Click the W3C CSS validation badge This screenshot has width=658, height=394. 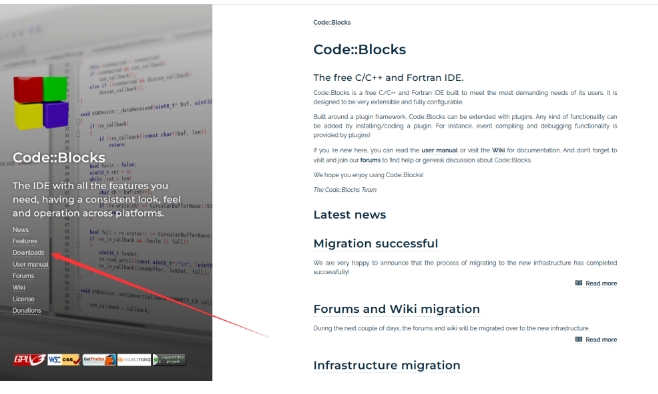63,360
